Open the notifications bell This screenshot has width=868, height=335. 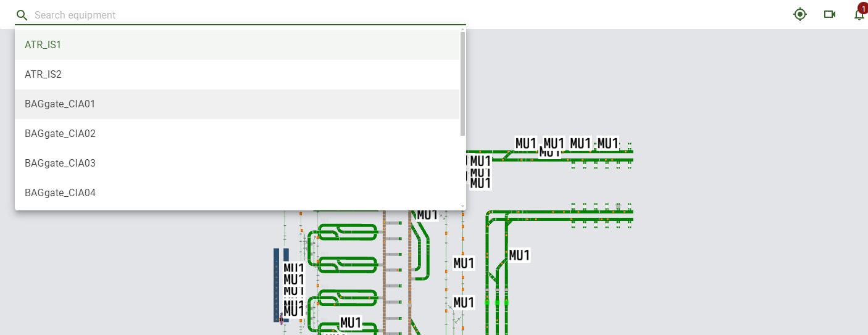point(858,15)
